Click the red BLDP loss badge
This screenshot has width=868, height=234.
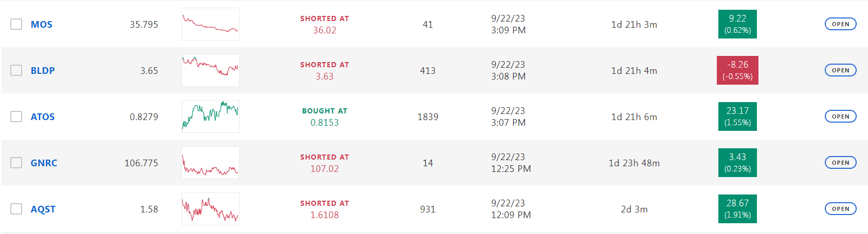[737, 70]
